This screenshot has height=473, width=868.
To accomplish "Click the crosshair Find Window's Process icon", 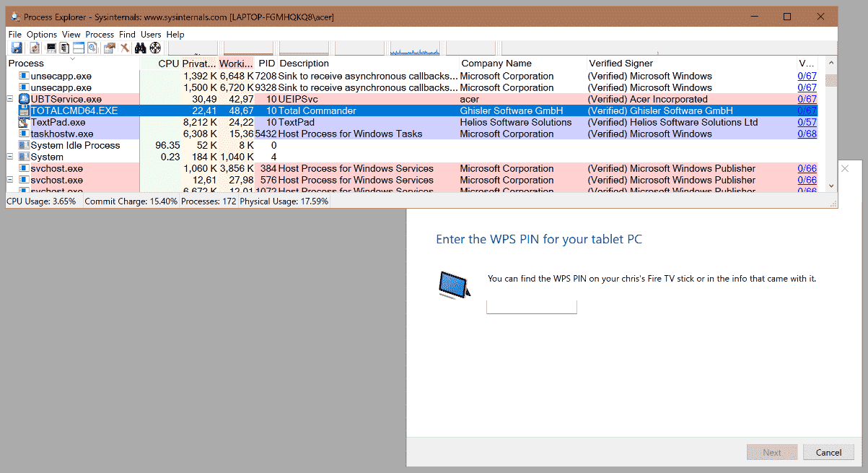I will click(x=155, y=48).
